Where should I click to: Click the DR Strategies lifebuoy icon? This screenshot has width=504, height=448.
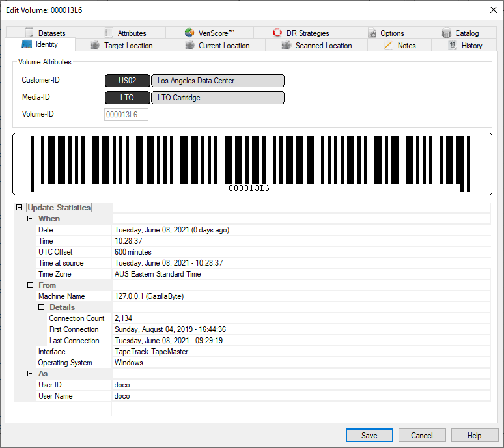pos(277,33)
